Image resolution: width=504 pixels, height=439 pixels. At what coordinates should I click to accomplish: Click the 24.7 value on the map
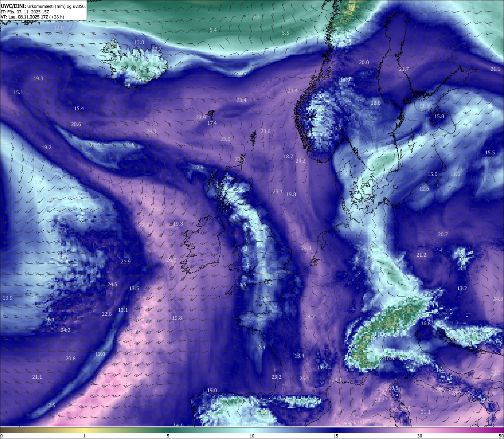point(310,317)
